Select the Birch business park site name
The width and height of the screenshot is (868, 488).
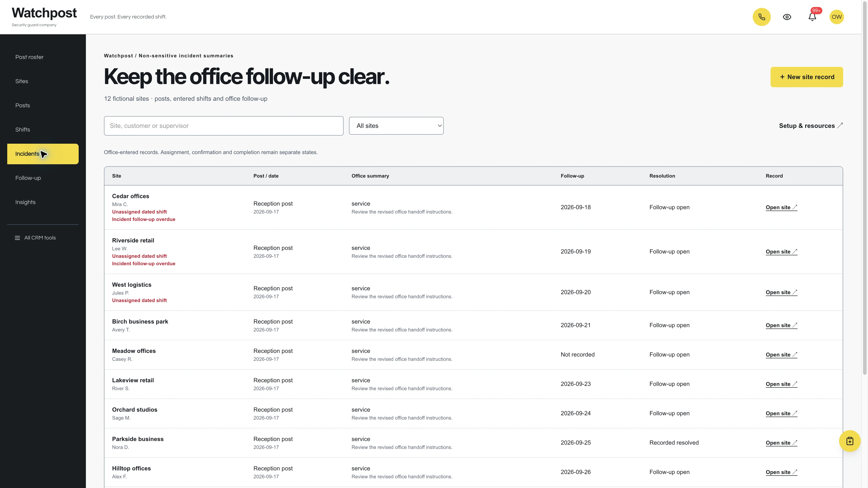140,322
